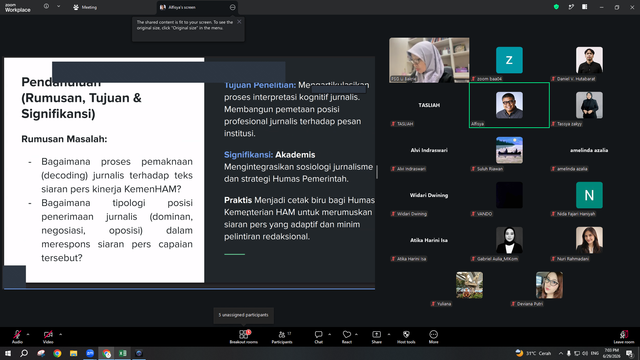This screenshot has width=640, height=360.
Task: Expand chat options arrow
Action: (329, 334)
